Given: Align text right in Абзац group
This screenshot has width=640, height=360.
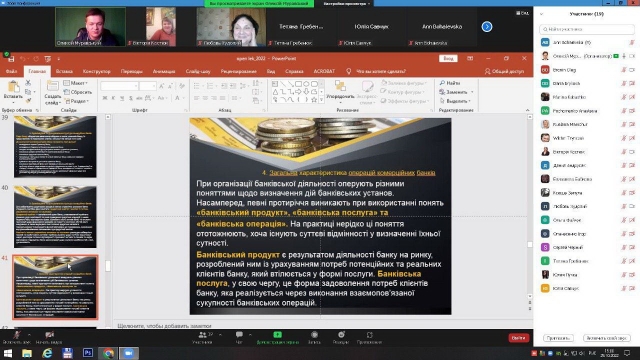Looking at the screenshot, I should tap(214, 98).
